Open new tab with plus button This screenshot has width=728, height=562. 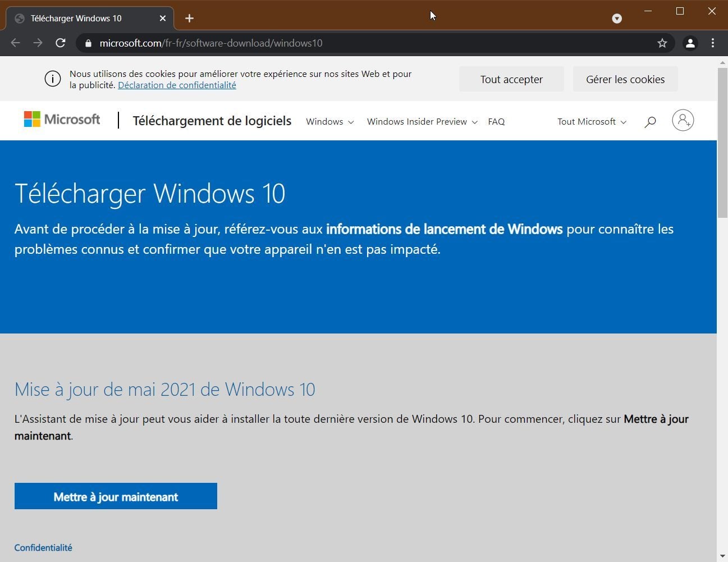click(189, 19)
